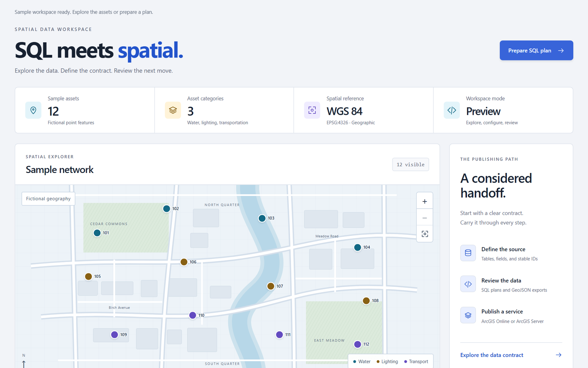
Task: Click the Workspace mode code icon
Action: [x=452, y=110]
